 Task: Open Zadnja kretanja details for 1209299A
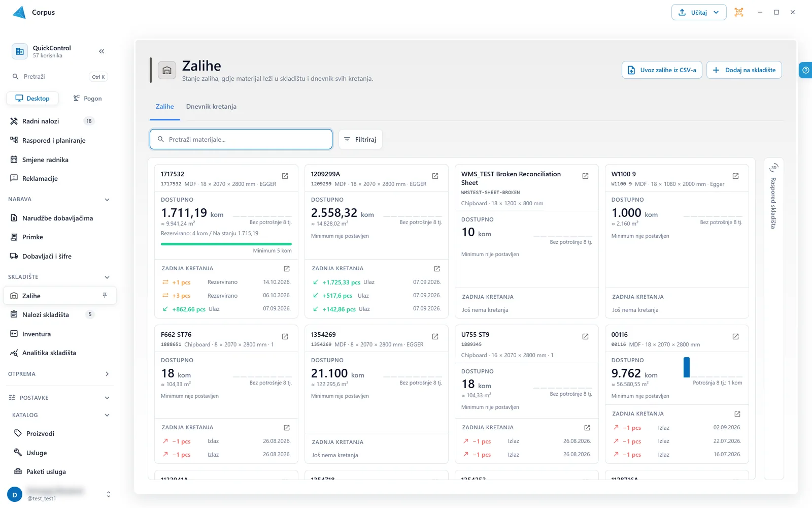pos(437,268)
